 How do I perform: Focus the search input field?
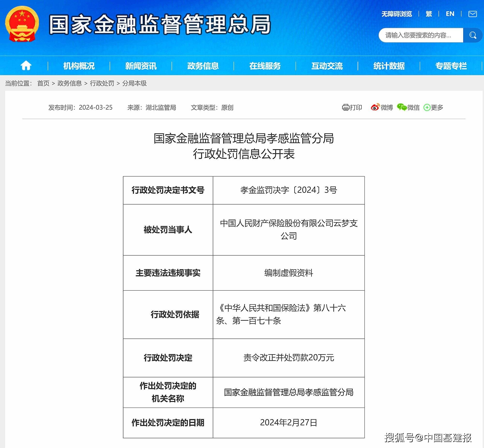(x=421, y=35)
